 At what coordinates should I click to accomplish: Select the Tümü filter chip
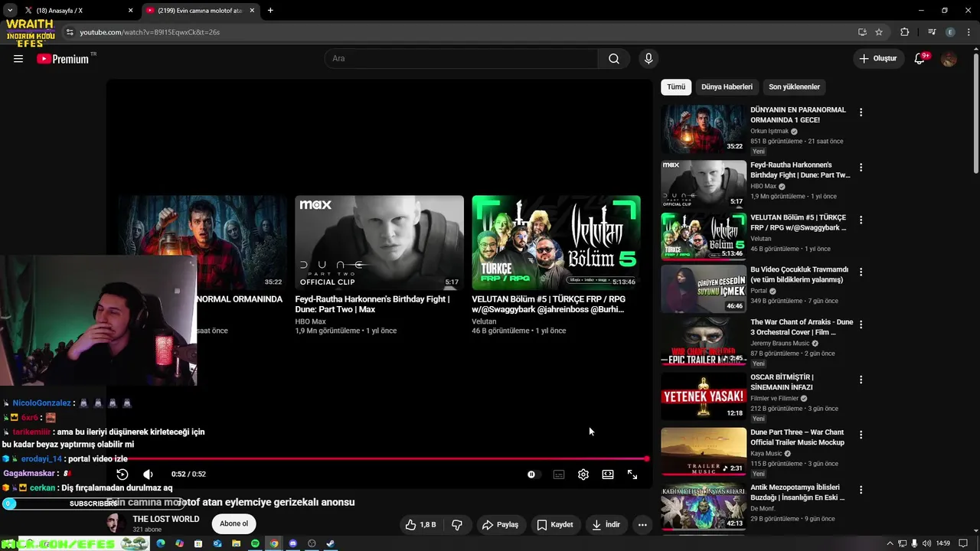coord(676,86)
